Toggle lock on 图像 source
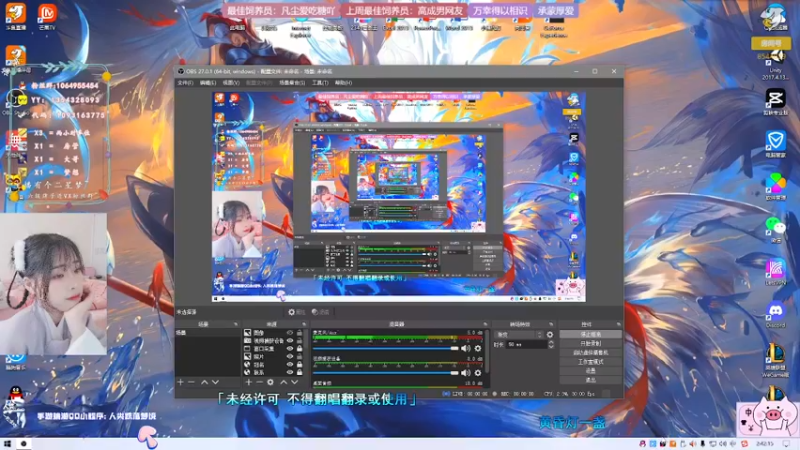 tap(299, 333)
